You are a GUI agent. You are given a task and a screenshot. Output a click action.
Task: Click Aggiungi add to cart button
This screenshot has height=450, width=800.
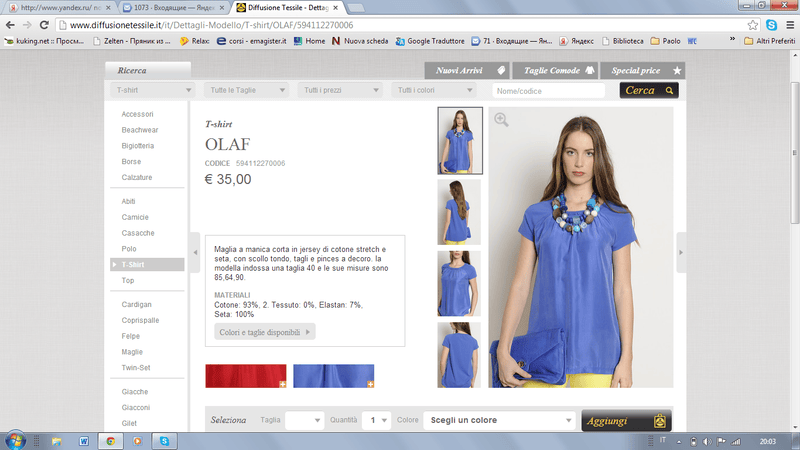click(627, 421)
